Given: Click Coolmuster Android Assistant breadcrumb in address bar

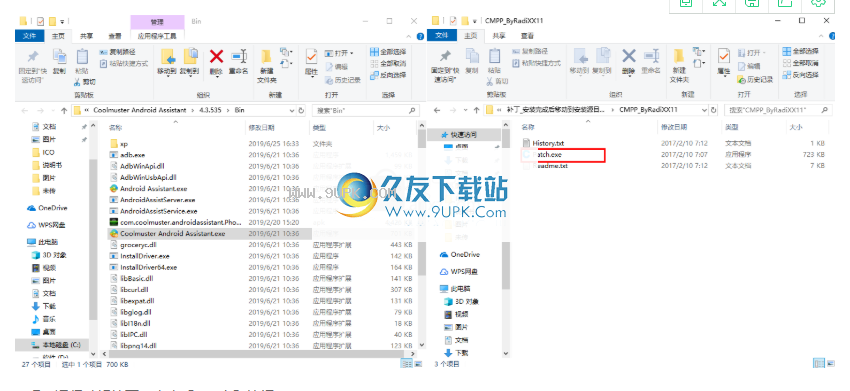Looking at the screenshot, I should click(140, 110).
